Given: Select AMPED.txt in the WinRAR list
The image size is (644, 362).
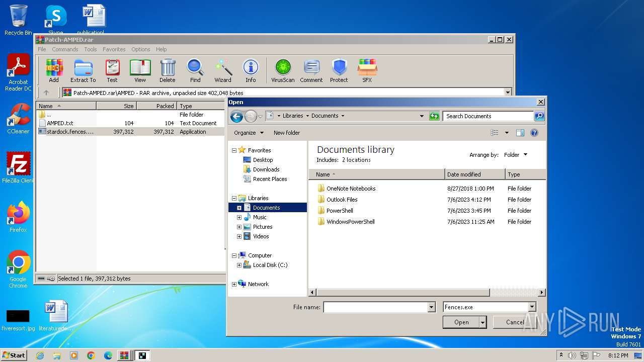Looking at the screenshot, I should pos(60,123).
